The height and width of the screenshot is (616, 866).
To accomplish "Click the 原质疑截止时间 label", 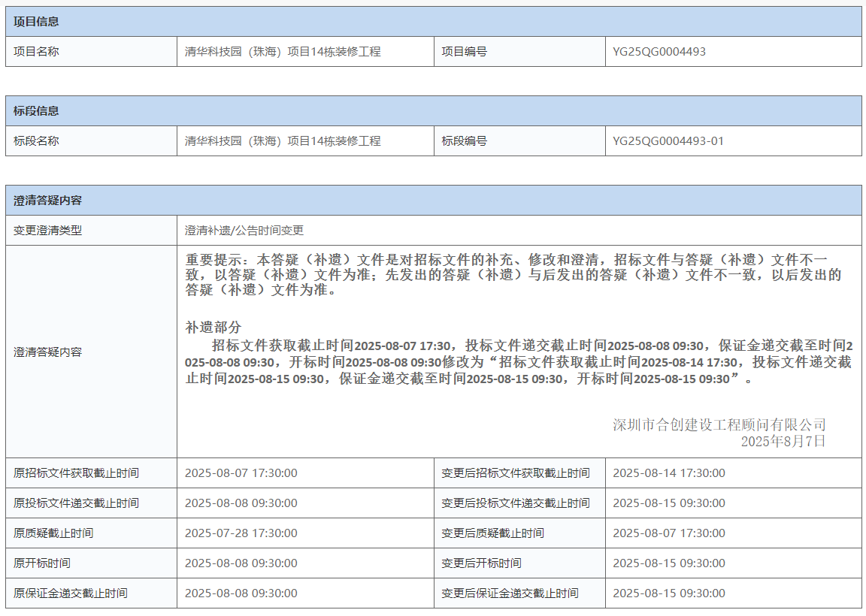I will (x=53, y=533).
